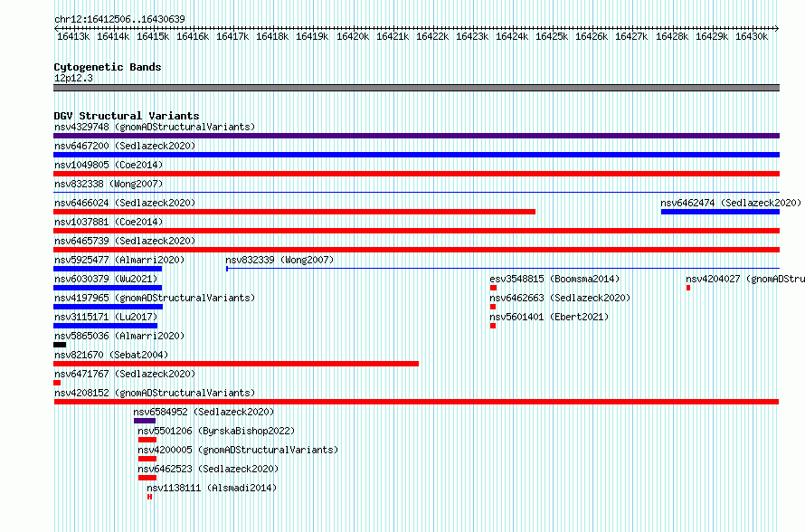The width and height of the screenshot is (805, 532).
Task: Click the nsv6467200 (Sedlazeck2020) label
Action: pos(125,146)
